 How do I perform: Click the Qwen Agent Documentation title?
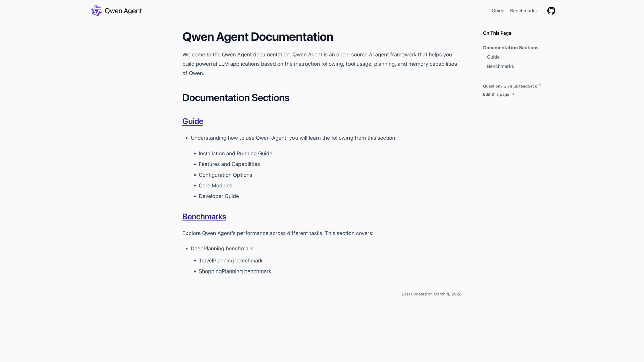coord(258,37)
